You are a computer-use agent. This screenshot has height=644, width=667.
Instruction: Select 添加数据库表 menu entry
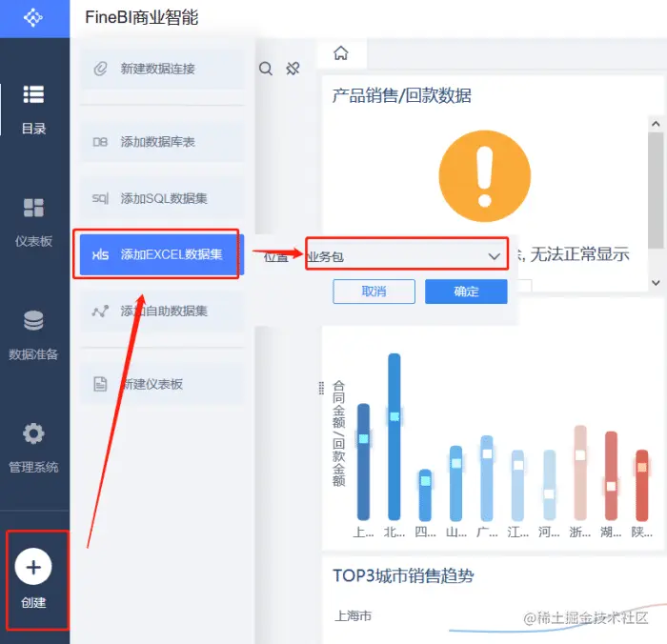(162, 142)
